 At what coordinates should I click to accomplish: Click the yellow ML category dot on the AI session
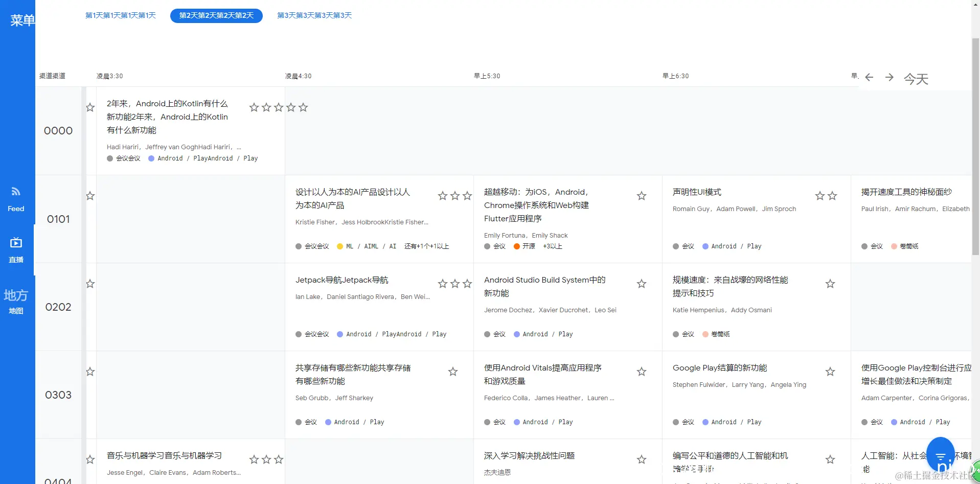[x=340, y=246]
